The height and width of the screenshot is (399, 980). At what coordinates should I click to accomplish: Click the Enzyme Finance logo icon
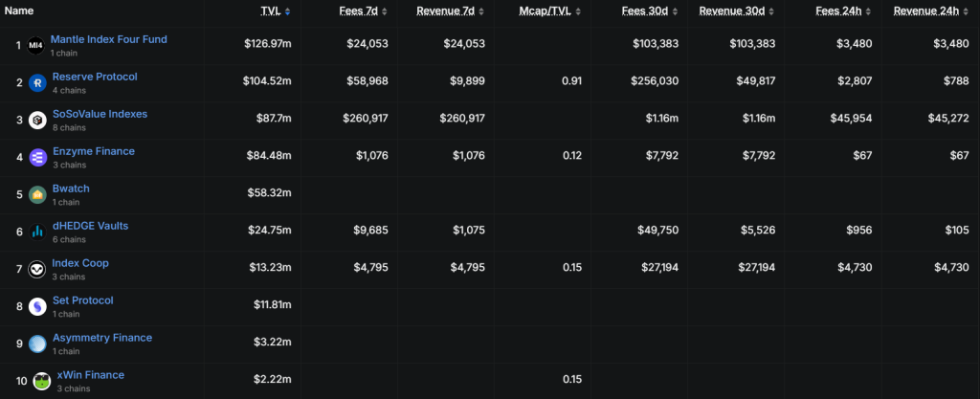(x=36, y=157)
